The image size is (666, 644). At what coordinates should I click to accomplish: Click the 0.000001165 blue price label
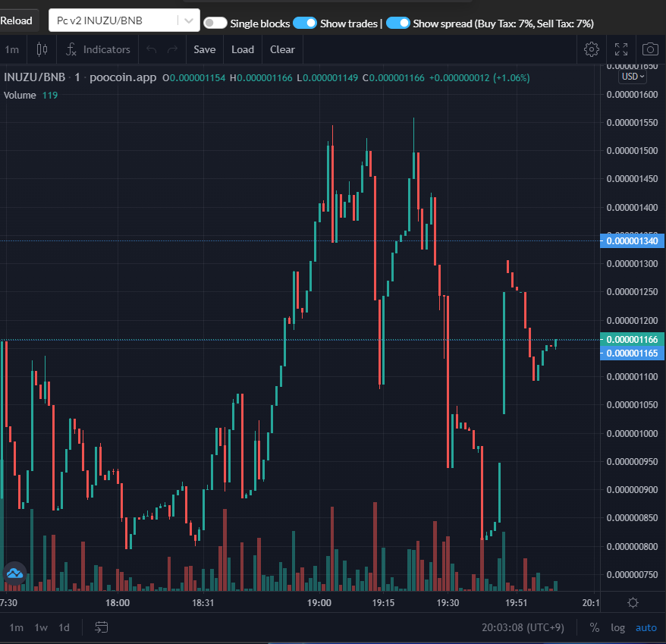(x=632, y=353)
